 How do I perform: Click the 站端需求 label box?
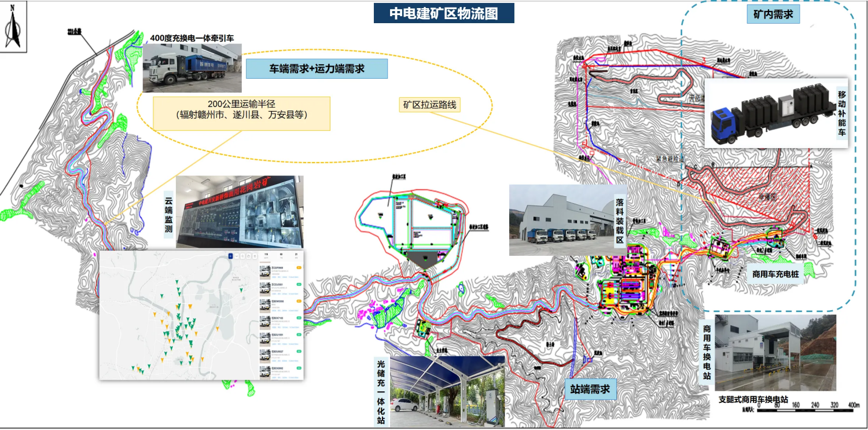pyautogui.click(x=590, y=389)
